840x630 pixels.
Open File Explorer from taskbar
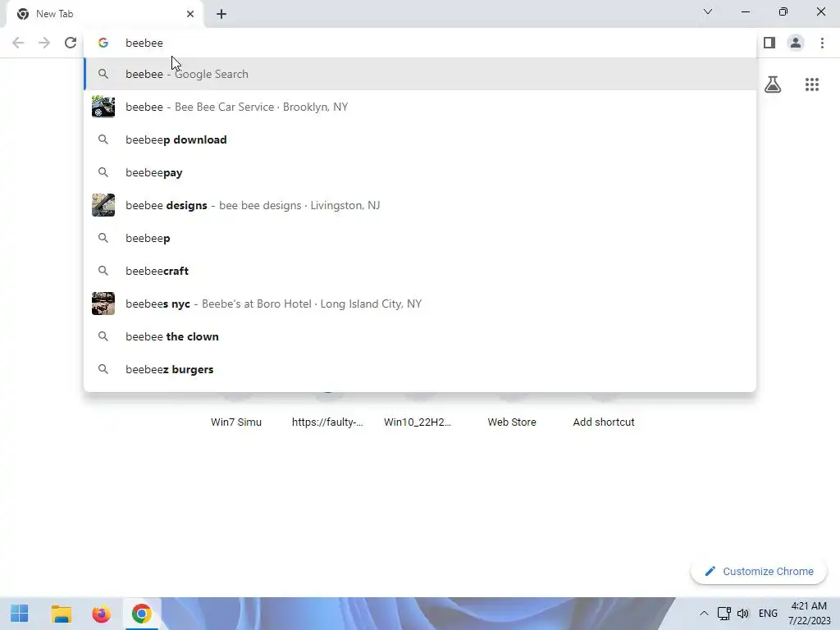tap(61, 614)
